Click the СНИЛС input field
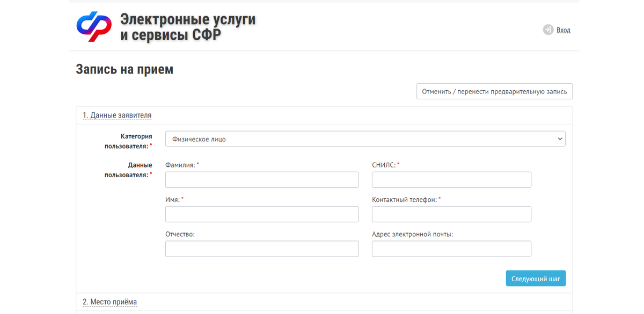The height and width of the screenshot is (314, 644). pyautogui.click(x=451, y=179)
